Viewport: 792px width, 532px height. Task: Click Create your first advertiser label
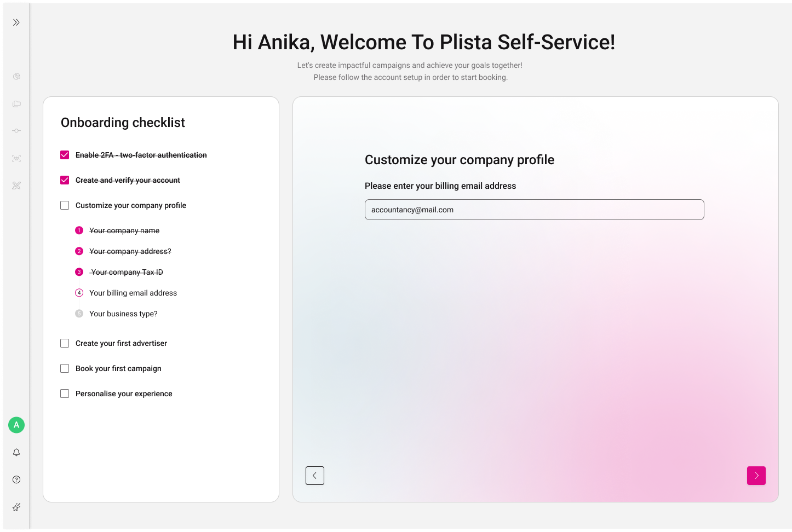(x=121, y=343)
